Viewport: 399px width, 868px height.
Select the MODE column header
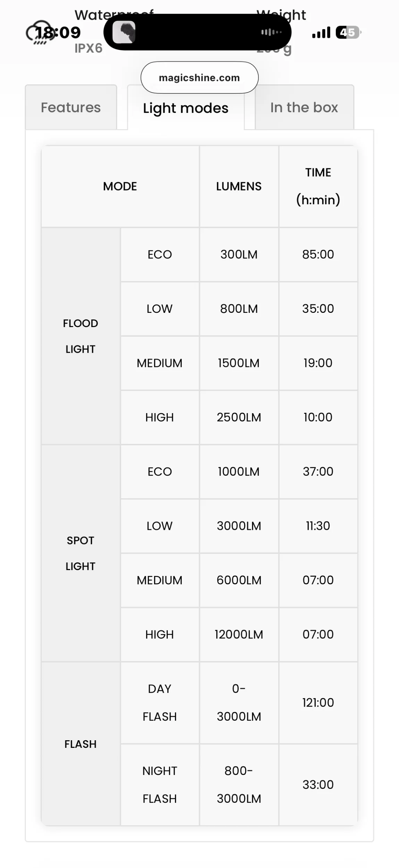click(120, 186)
